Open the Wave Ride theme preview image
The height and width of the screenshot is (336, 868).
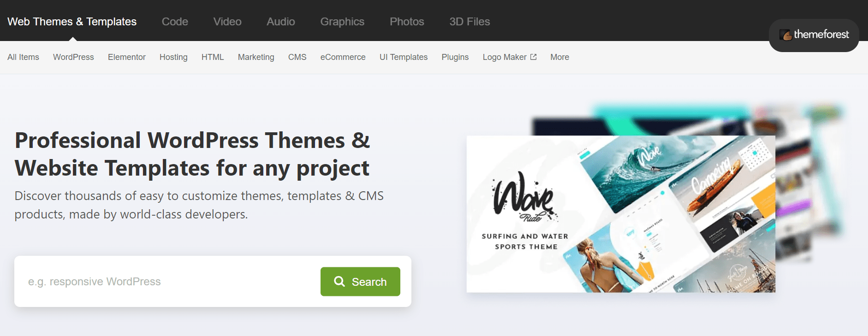(x=620, y=214)
